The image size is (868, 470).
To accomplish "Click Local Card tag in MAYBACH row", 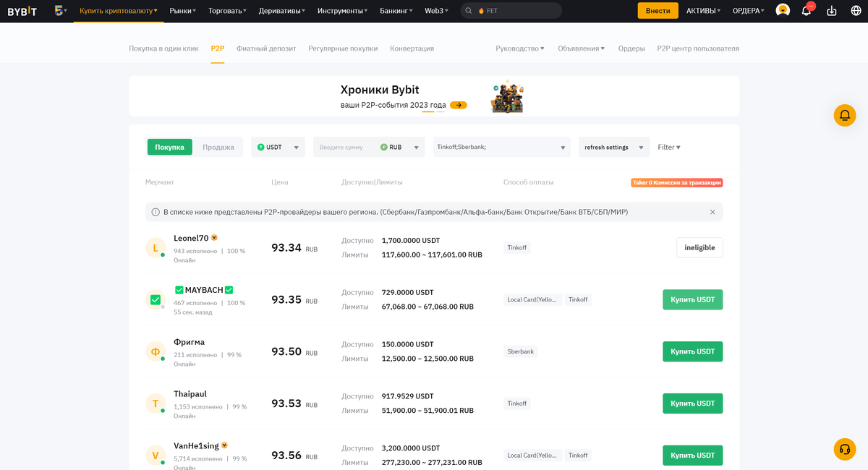I will [532, 299].
